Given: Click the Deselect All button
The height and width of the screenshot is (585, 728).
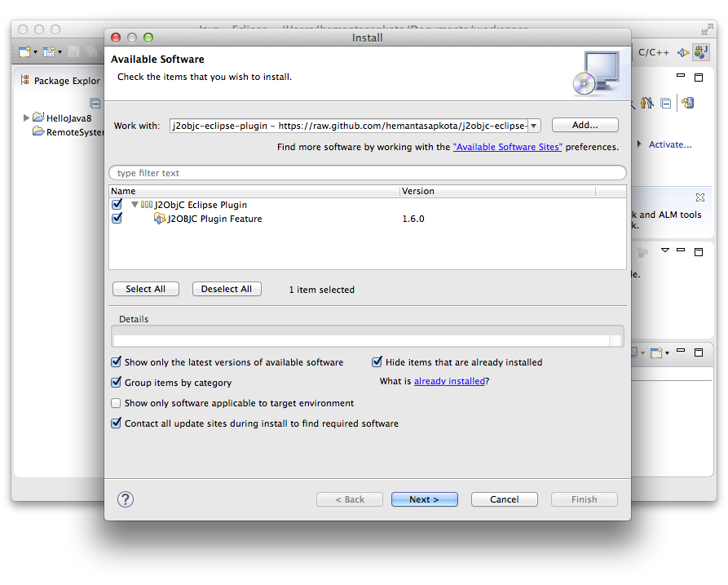Looking at the screenshot, I should click(x=227, y=289).
